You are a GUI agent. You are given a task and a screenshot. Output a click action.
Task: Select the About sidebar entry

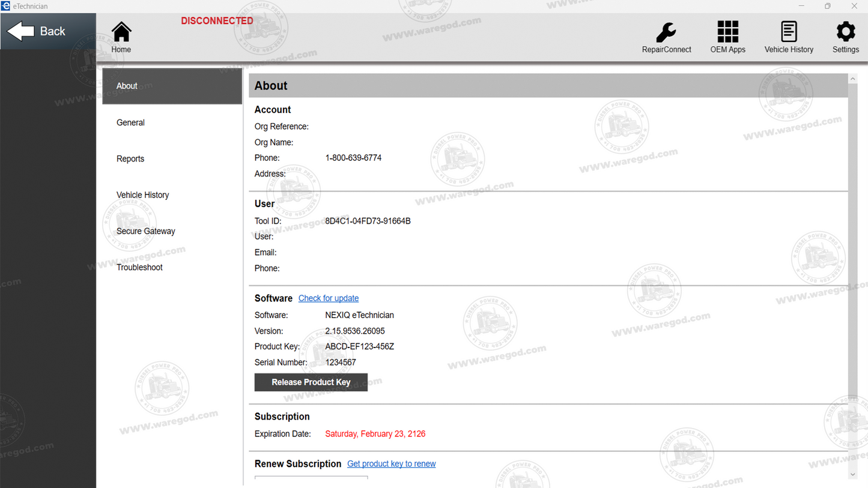[127, 86]
